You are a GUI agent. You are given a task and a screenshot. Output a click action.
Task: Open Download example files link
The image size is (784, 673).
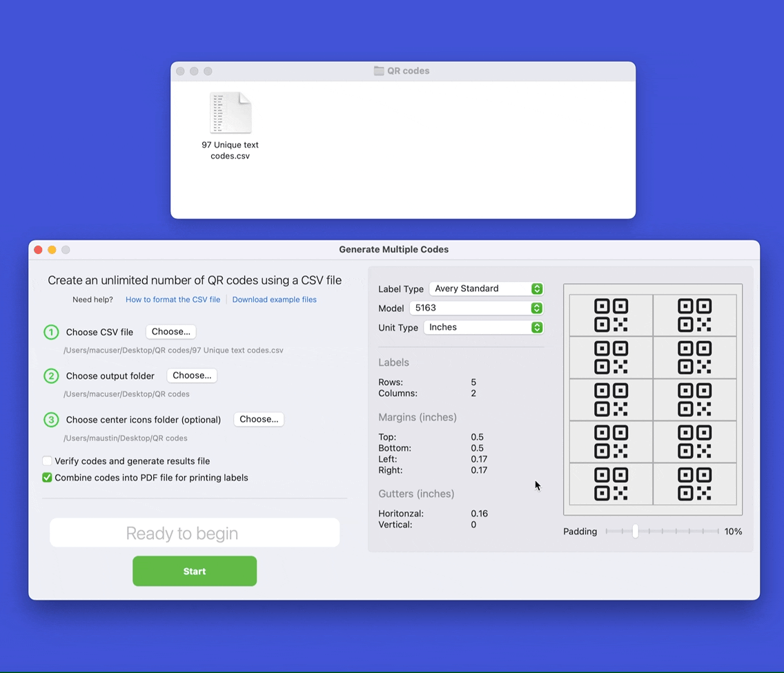pyautogui.click(x=275, y=300)
